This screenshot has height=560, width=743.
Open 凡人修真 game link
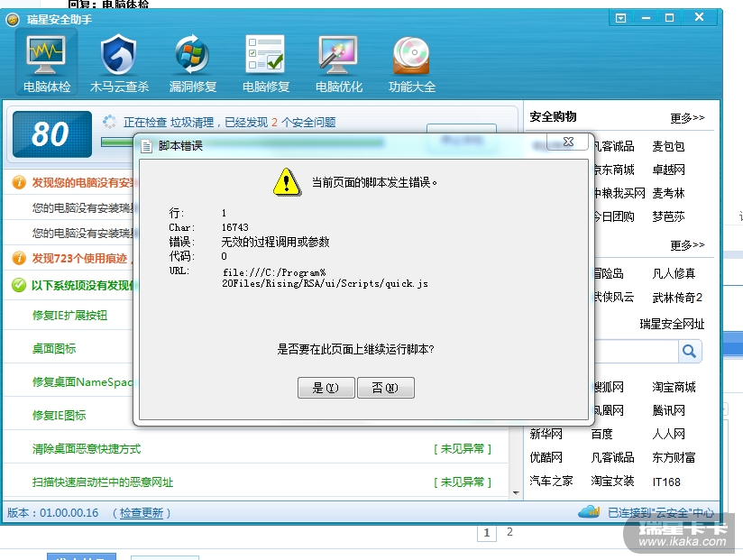(674, 273)
